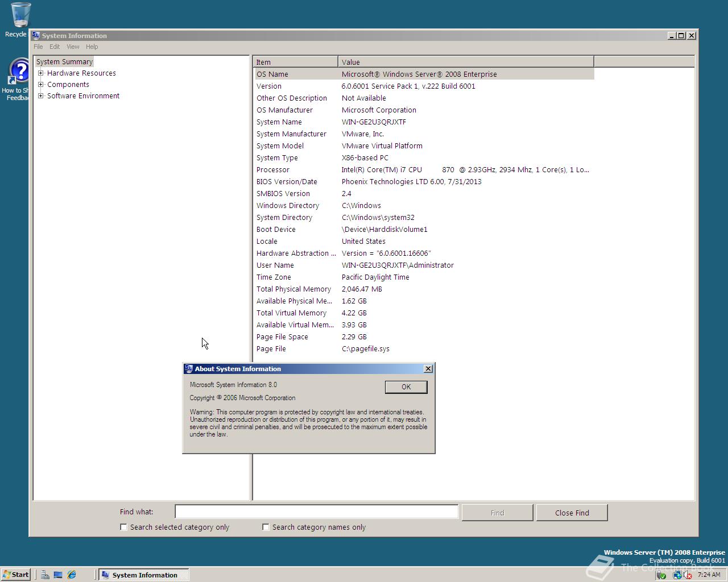Click the Value column header
Image resolution: width=728 pixels, height=582 pixels.
(x=466, y=62)
